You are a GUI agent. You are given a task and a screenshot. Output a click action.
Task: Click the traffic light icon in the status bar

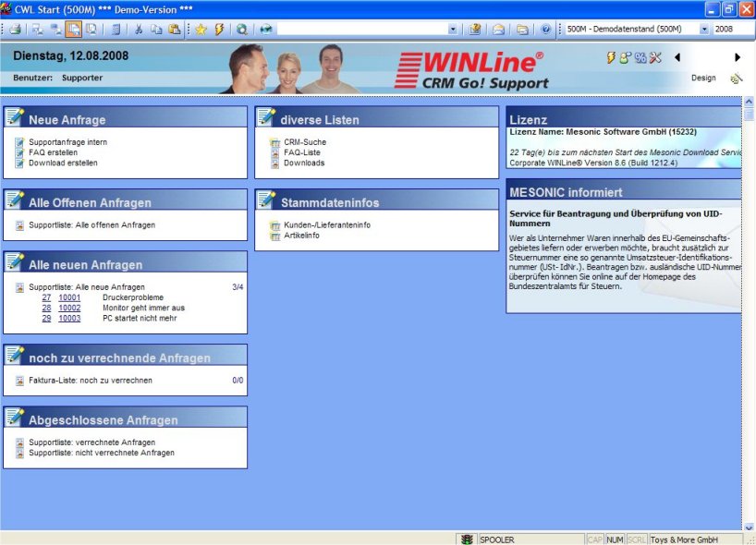pyautogui.click(x=466, y=539)
